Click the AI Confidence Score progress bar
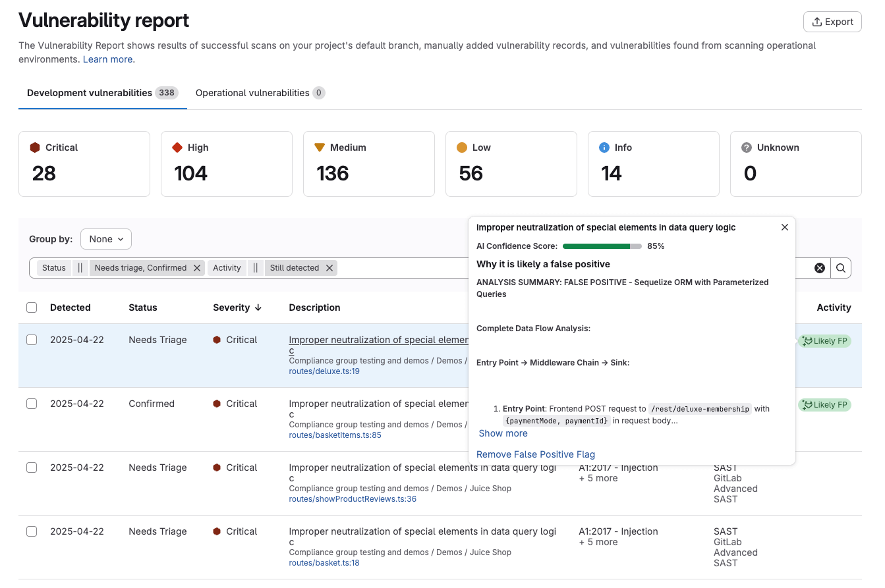Viewport: 885px width, 588px height. [x=602, y=246]
